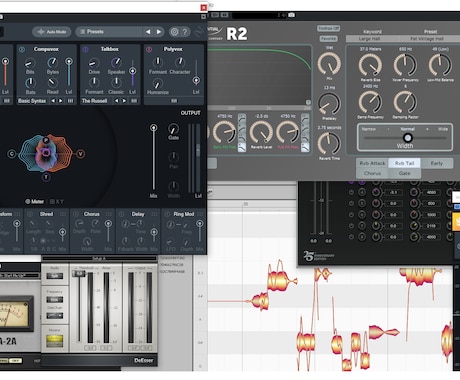The width and height of the screenshot is (460, 380).
Task: Select next Talkbox preset beside The Russell
Action: click(x=124, y=101)
